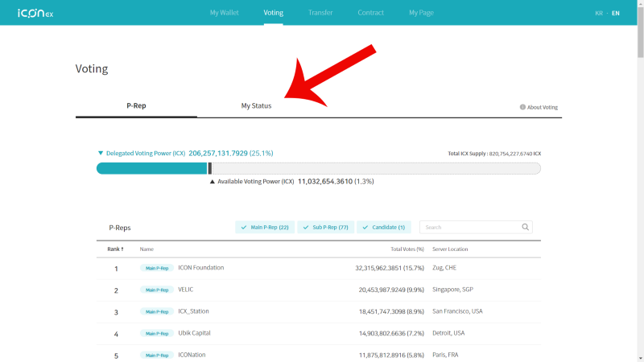Toggle the Sub P-Rep (77) filter

pos(326,227)
